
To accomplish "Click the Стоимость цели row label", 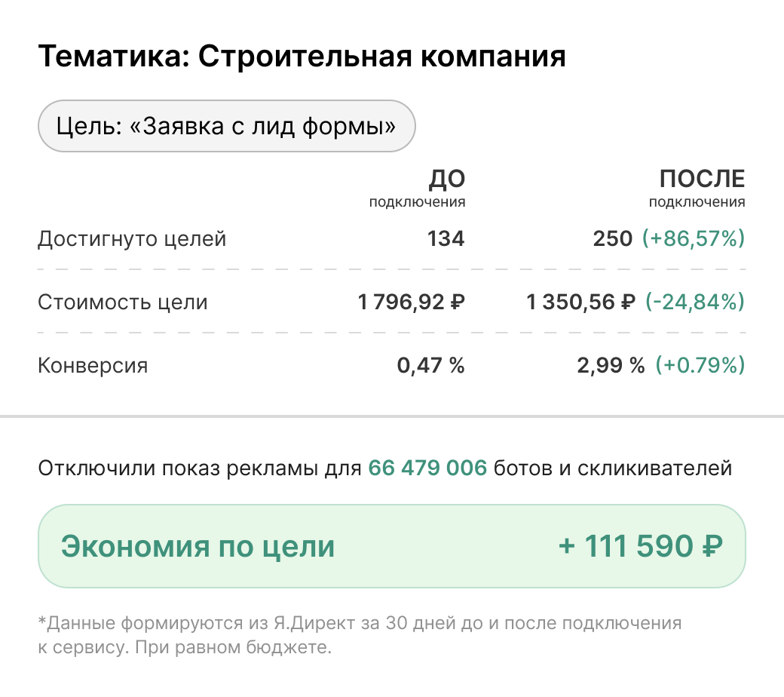I will (122, 302).
